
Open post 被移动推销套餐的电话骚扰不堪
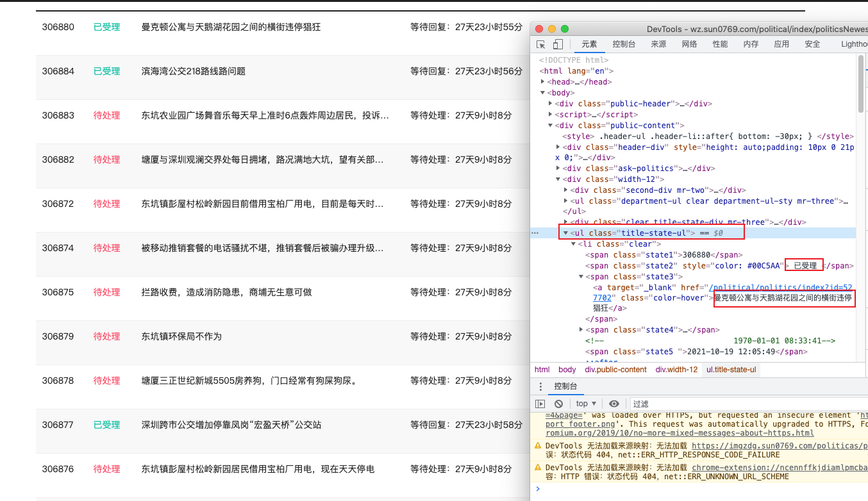[262, 248]
